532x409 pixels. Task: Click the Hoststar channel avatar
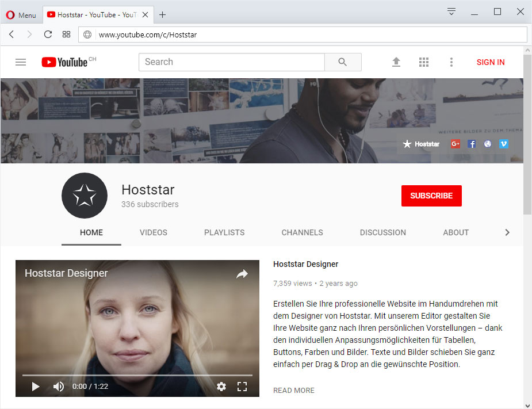[x=85, y=196]
